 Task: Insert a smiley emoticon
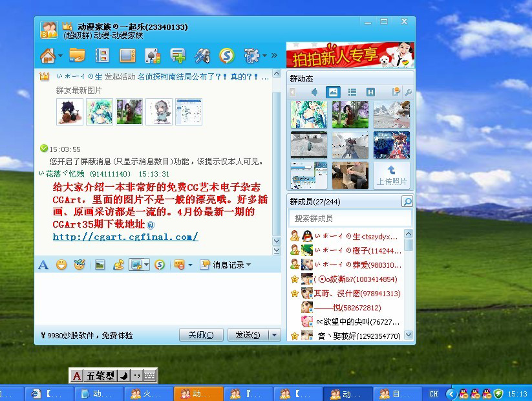coord(62,264)
